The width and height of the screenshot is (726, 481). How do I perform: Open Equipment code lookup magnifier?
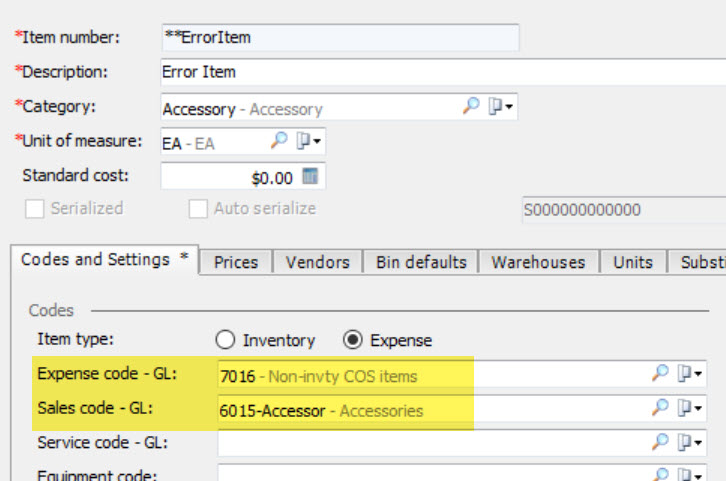tap(660, 475)
